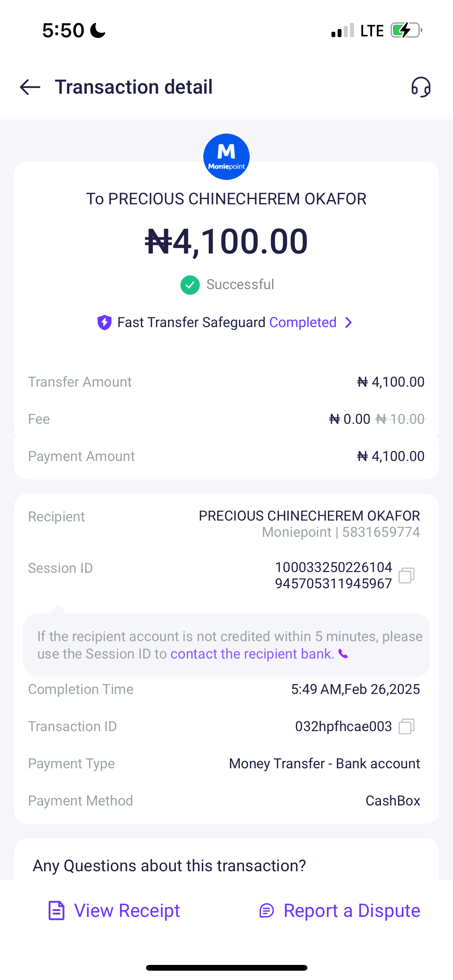Tap the Moniepoint bank logo
This screenshot has width=453, height=980.
pos(226,157)
